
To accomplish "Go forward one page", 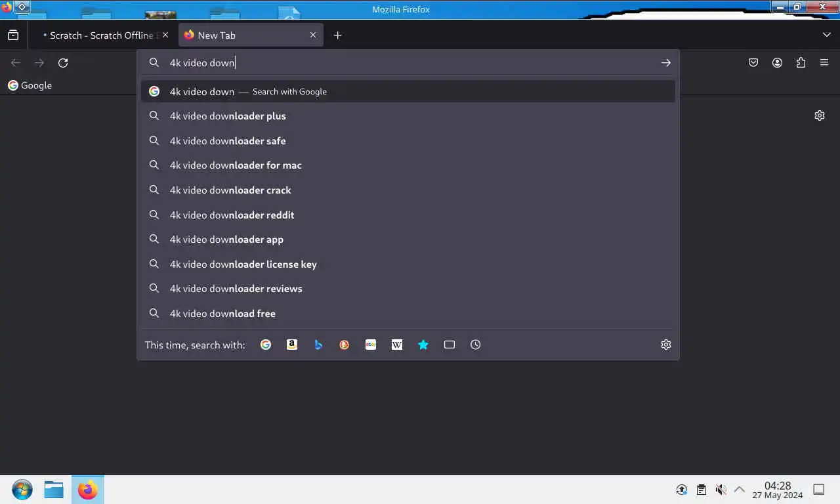I will pos(39,63).
